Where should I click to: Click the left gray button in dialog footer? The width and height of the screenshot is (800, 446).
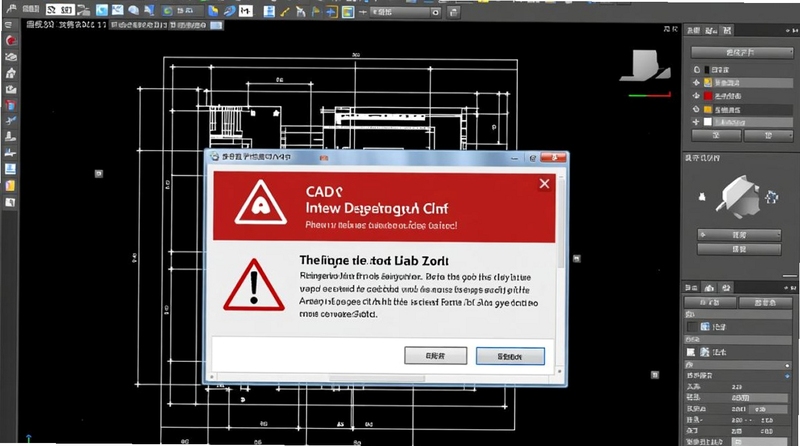pos(435,356)
